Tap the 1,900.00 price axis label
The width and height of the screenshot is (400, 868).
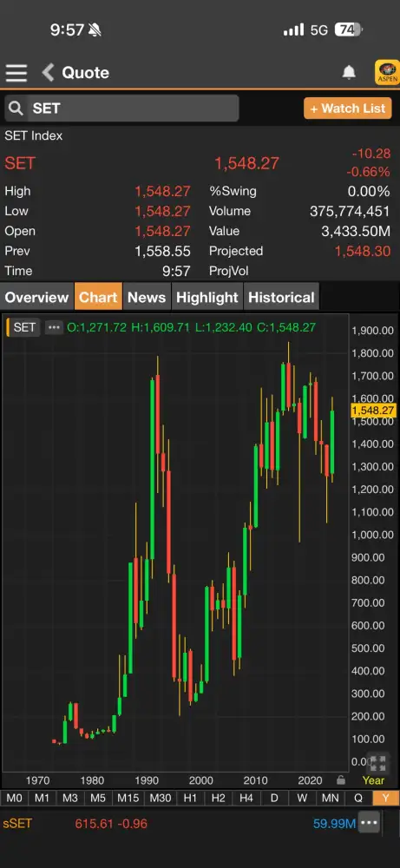coord(372,331)
